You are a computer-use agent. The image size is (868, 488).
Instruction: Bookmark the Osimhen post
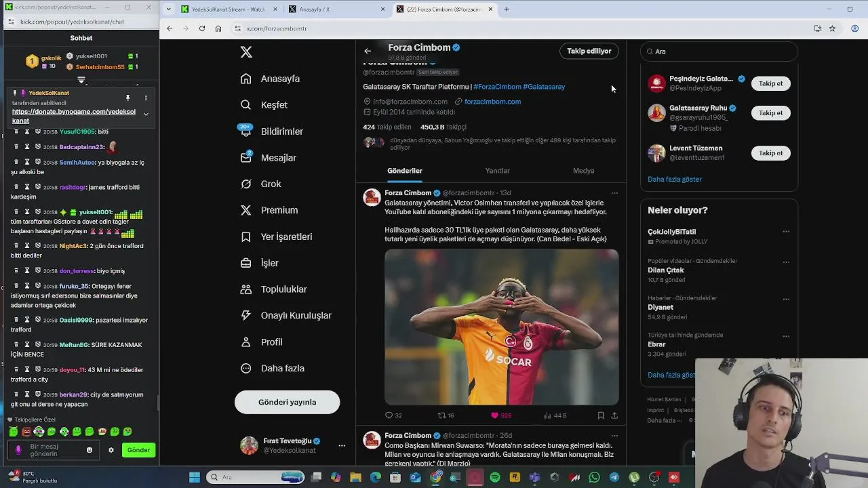[x=601, y=415]
